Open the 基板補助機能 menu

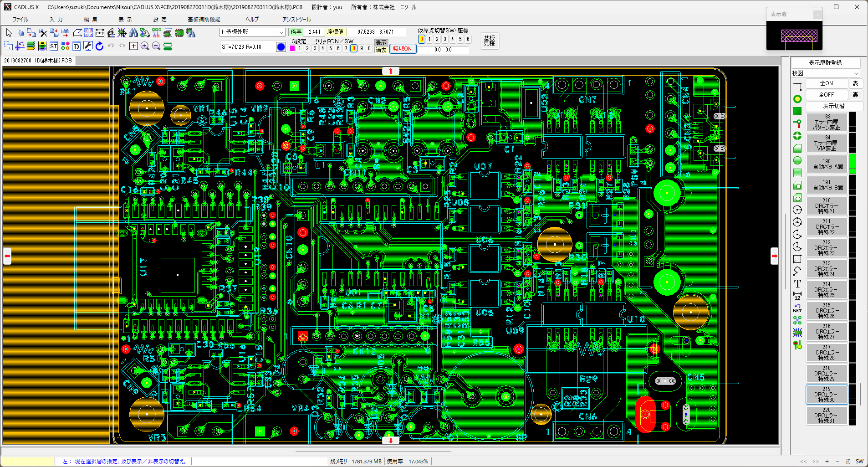coord(204,20)
